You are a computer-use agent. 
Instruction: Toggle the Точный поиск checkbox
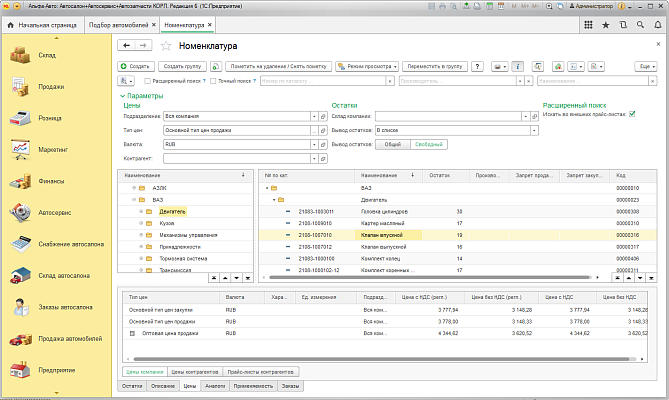213,80
